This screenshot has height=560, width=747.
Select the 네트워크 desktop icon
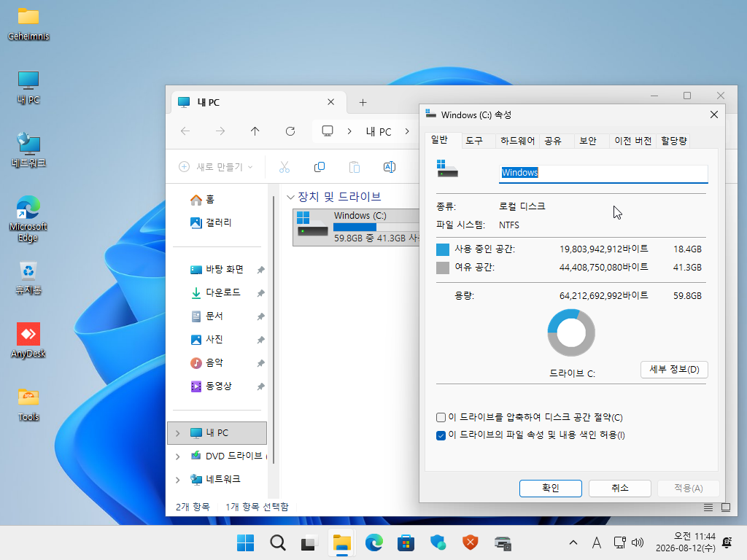coord(28,150)
